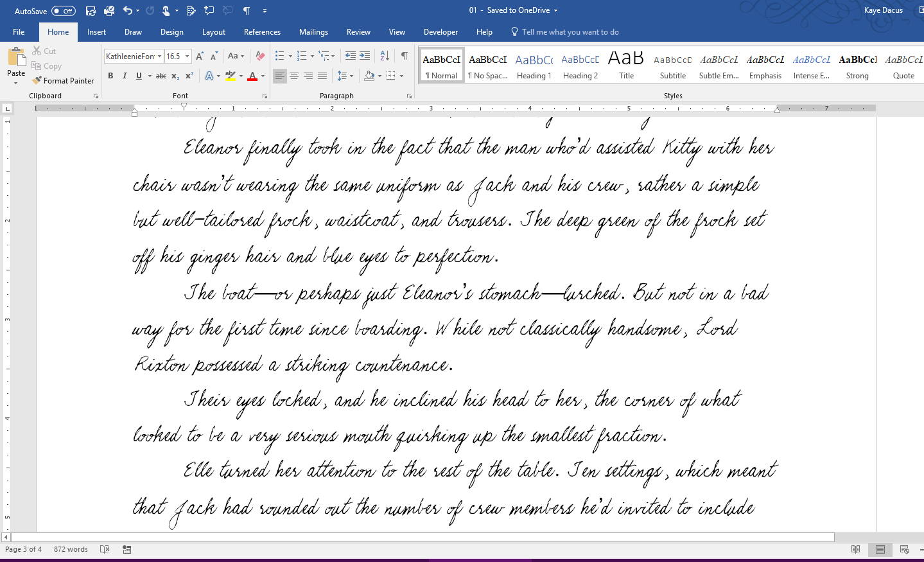Click the Superscript icon
This screenshot has height=562, width=924.
[189, 76]
